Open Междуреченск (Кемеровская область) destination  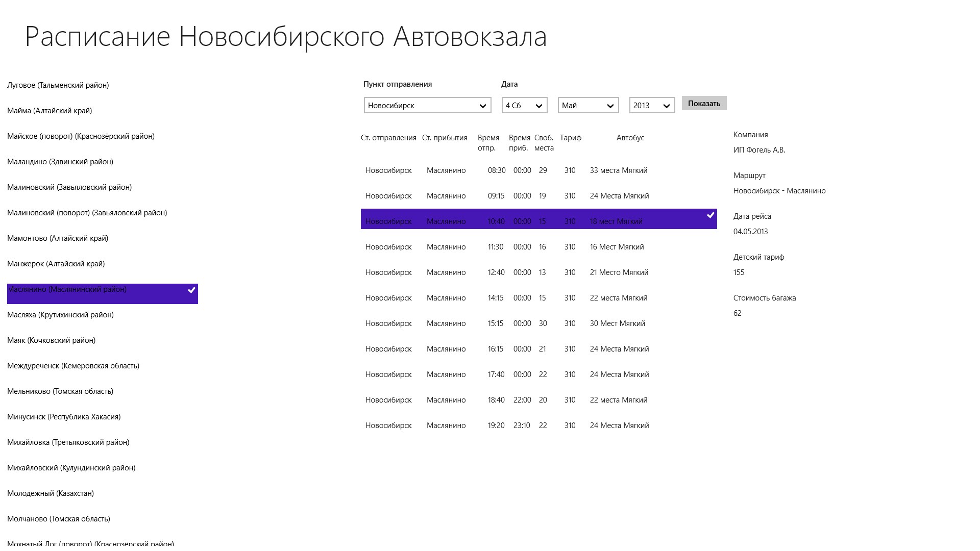[x=73, y=366]
